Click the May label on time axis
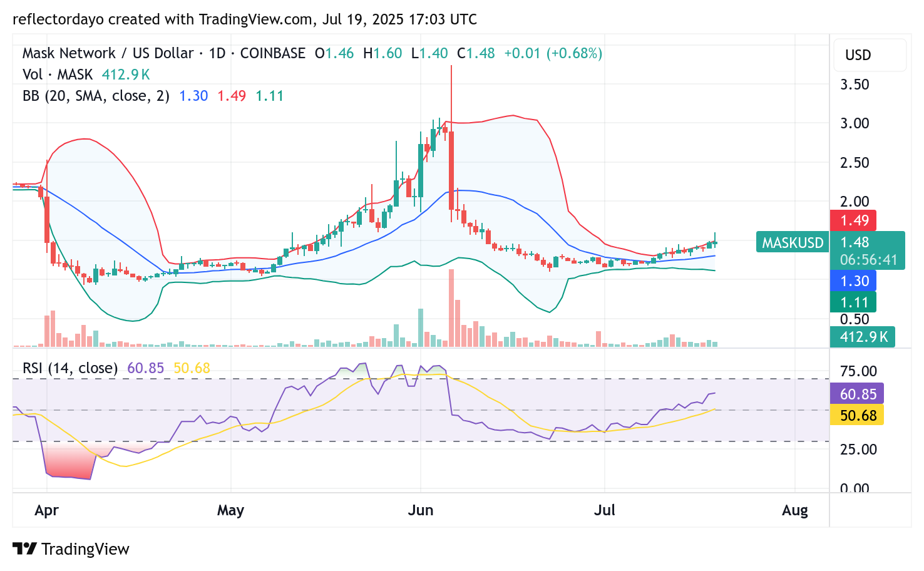 pyautogui.click(x=230, y=510)
